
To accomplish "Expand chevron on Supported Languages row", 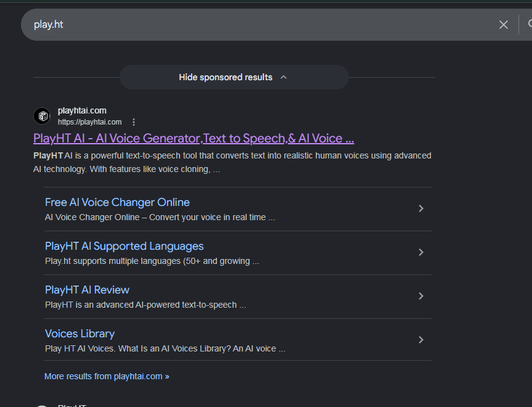I will coord(421,252).
